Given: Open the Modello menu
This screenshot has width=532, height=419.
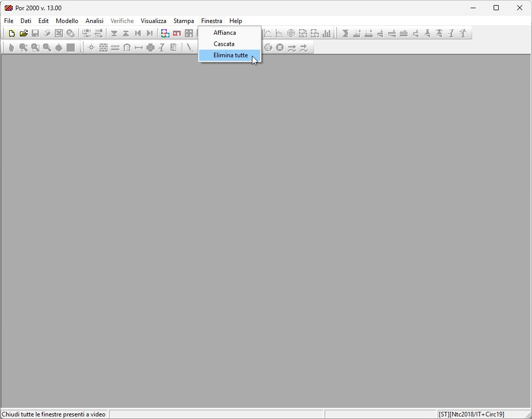Looking at the screenshot, I should coord(67,21).
